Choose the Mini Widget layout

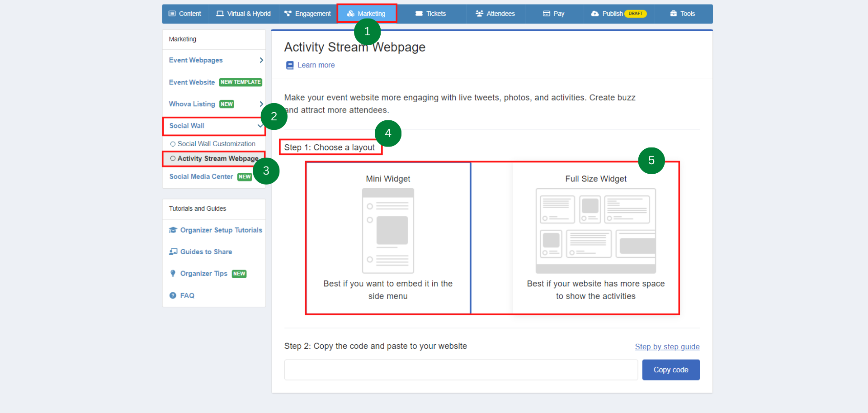click(x=387, y=237)
